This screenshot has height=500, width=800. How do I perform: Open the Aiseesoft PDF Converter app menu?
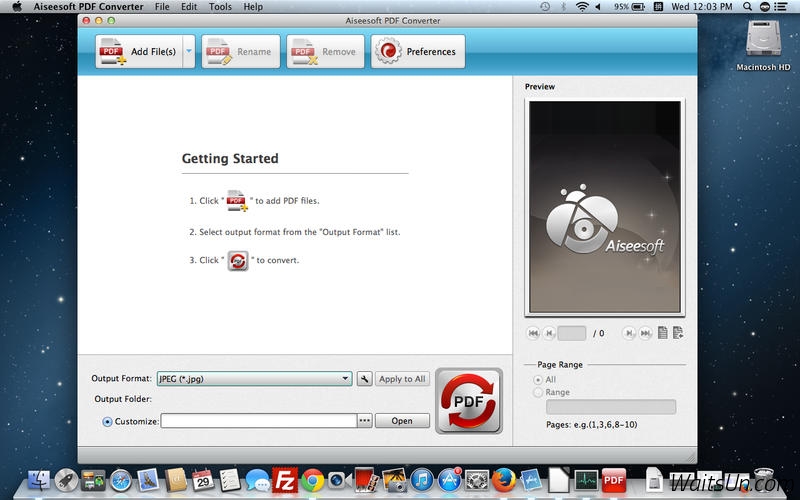pos(88,7)
